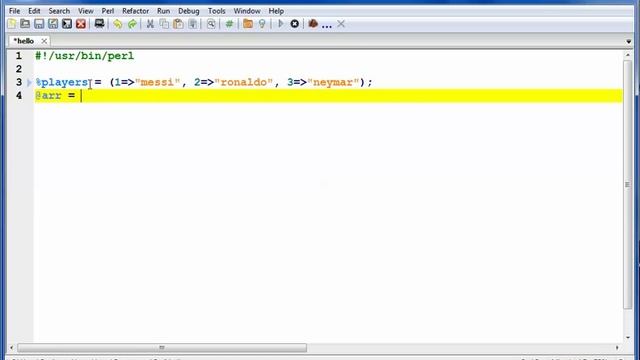Click the gray X at the toolbar end
Image resolution: width=640 pixels, height=360 pixels.
(x=341, y=24)
